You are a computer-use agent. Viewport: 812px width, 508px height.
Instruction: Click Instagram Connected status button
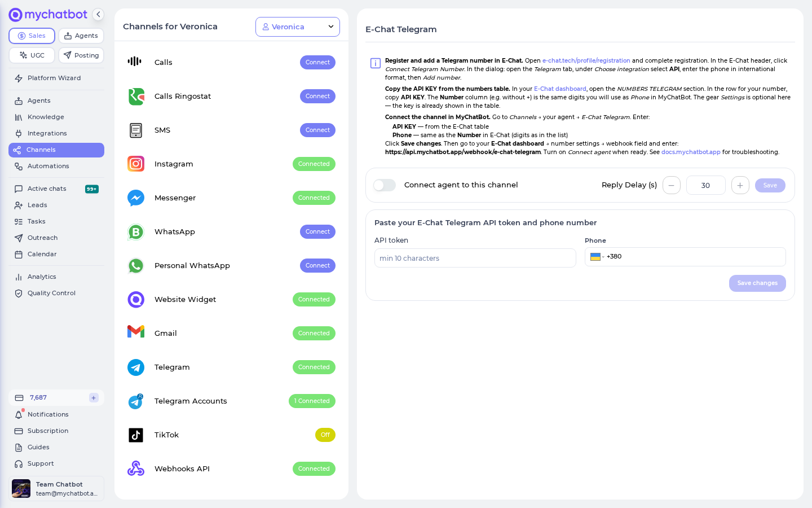click(x=314, y=164)
